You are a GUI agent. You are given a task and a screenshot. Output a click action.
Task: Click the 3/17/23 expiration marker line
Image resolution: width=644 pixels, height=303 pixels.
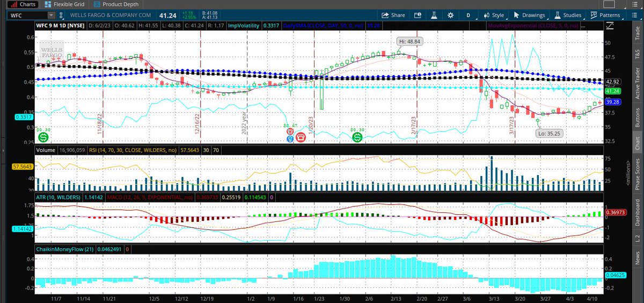tap(515, 86)
